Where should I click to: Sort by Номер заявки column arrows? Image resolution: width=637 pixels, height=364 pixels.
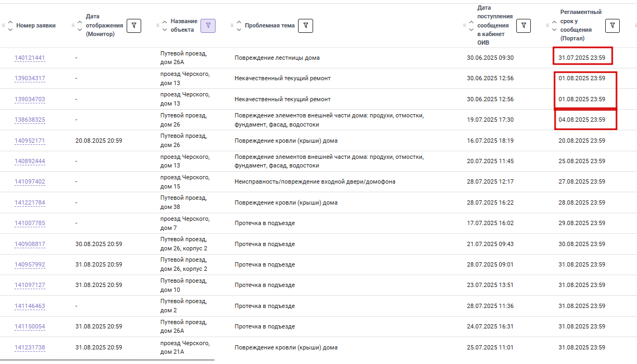pos(10,25)
